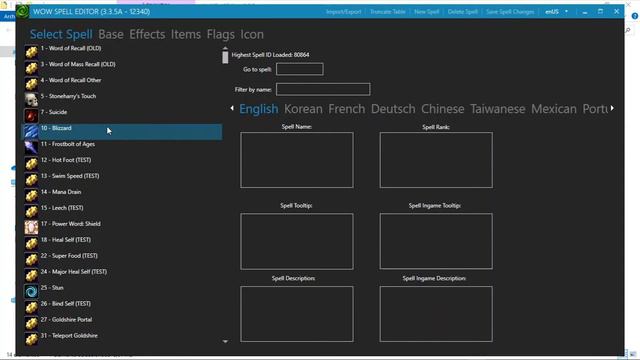Select the '7 - Suicide' spell row
Screen dimensions: 640x360
point(122,116)
